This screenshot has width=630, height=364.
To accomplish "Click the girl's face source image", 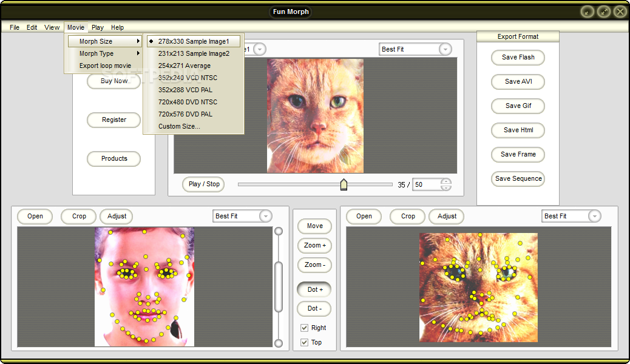I will click(x=144, y=287).
